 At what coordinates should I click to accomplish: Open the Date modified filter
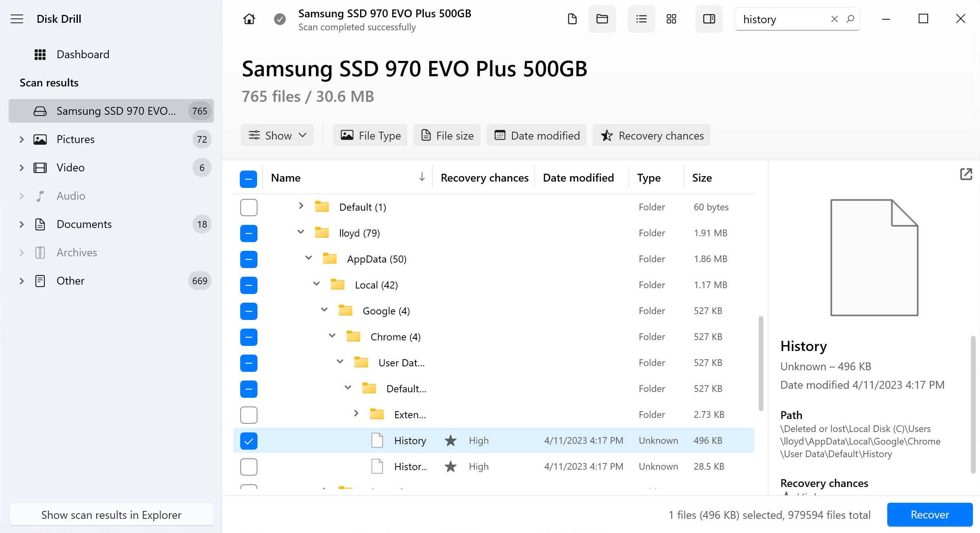click(537, 135)
